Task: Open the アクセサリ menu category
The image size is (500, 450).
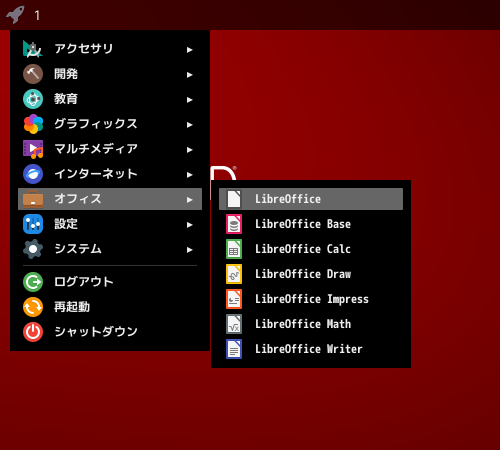Action: (x=110, y=49)
